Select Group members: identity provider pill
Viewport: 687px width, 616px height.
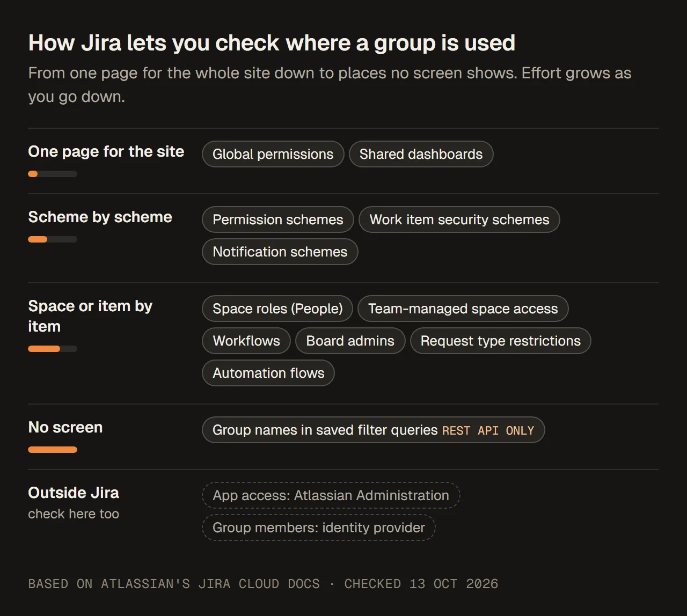coord(318,527)
